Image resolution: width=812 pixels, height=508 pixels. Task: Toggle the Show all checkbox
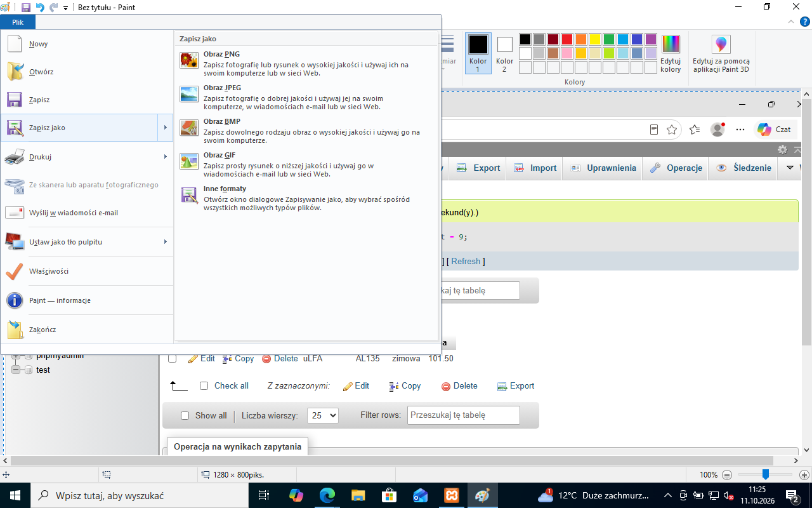(185, 415)
